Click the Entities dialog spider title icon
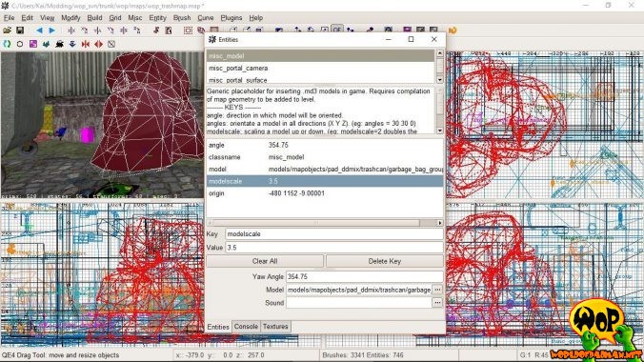Screen dimensions: 644x362 pos(211,39)
